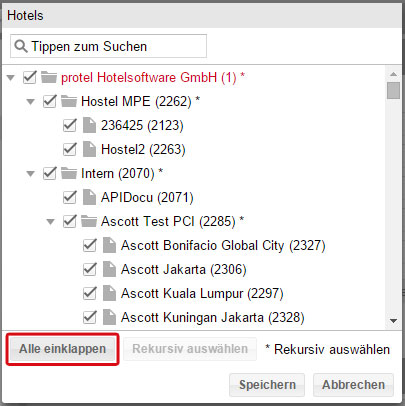Click the Intern folder icon
Image resolution: width=405 pixels, height=406 pixels.
[x=69, y=173]
